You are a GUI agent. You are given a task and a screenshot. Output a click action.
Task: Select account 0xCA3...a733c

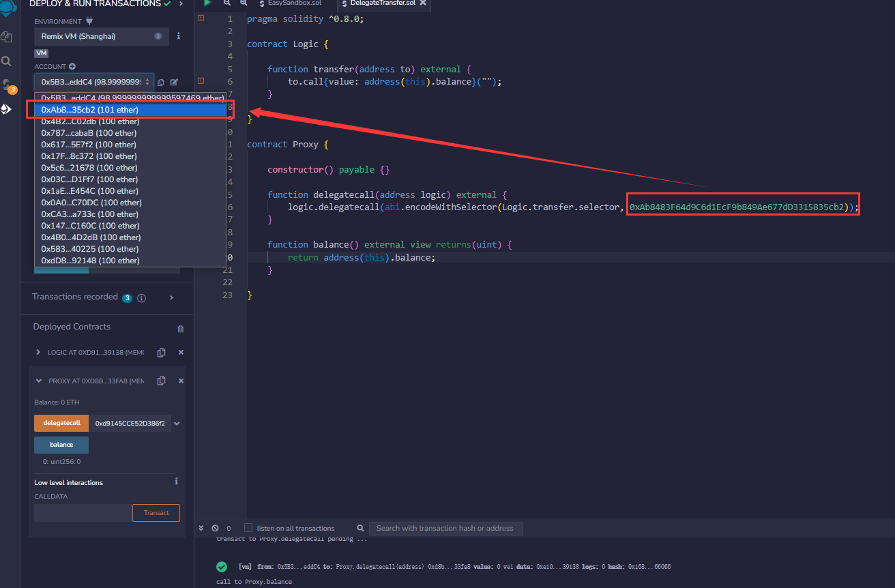(x=130, y=214)
